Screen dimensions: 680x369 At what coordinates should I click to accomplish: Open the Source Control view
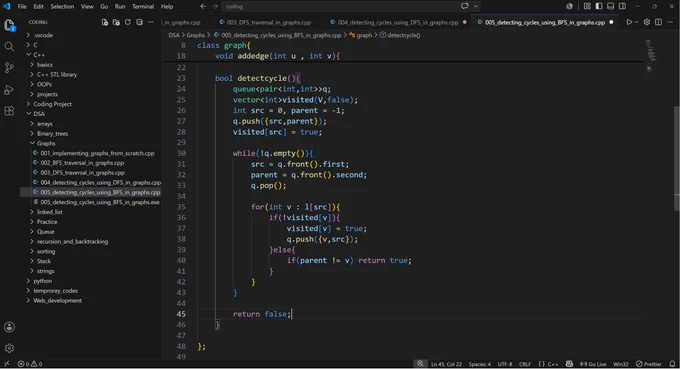point(9,68)
